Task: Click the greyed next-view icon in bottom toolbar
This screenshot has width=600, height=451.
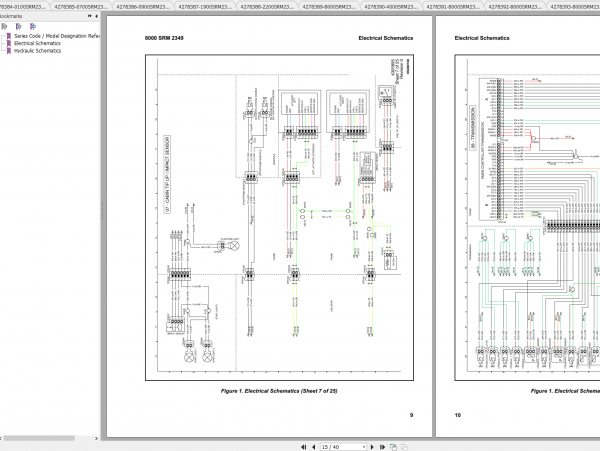Action: 404,447
